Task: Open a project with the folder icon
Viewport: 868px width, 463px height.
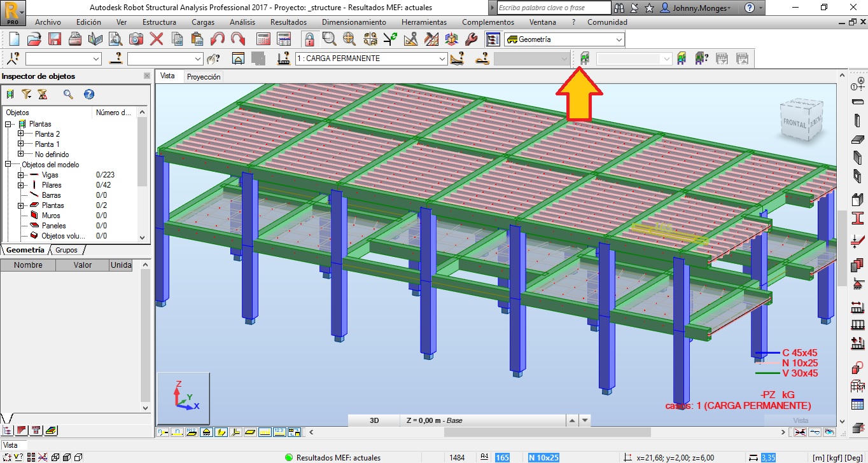Action: tap(34, 39)
